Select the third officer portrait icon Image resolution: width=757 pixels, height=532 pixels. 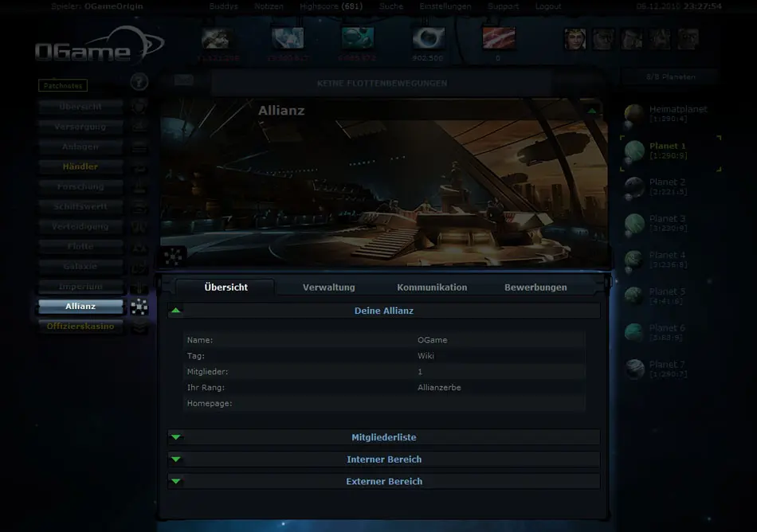point(632,38)
